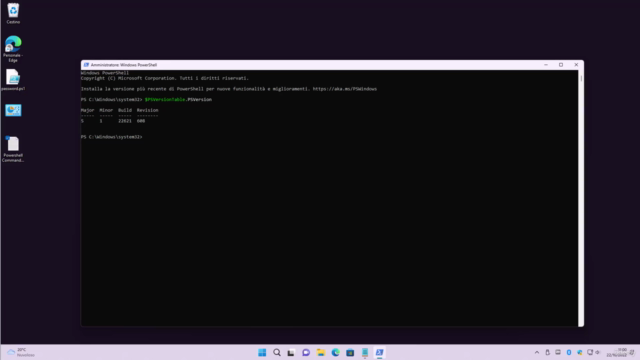Open the Chat app on taskbar
The width and height of the screenshot is (640, 360).
306,353
